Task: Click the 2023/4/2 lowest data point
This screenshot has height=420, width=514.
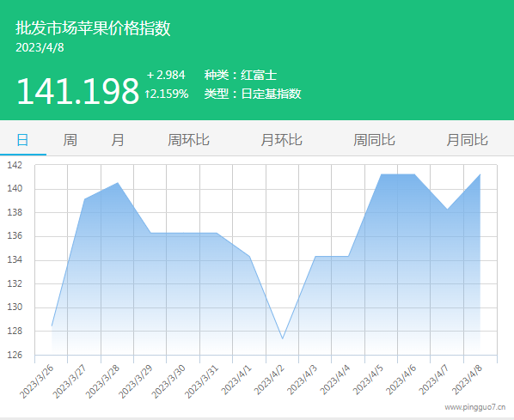Action: click(282, 338)
